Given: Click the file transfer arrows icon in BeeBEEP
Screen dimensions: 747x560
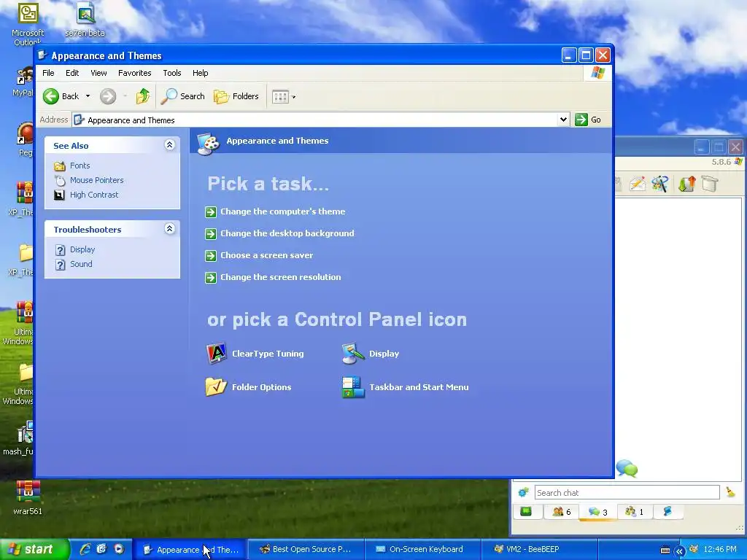Looking at the screenshot, I should point(687,184).
